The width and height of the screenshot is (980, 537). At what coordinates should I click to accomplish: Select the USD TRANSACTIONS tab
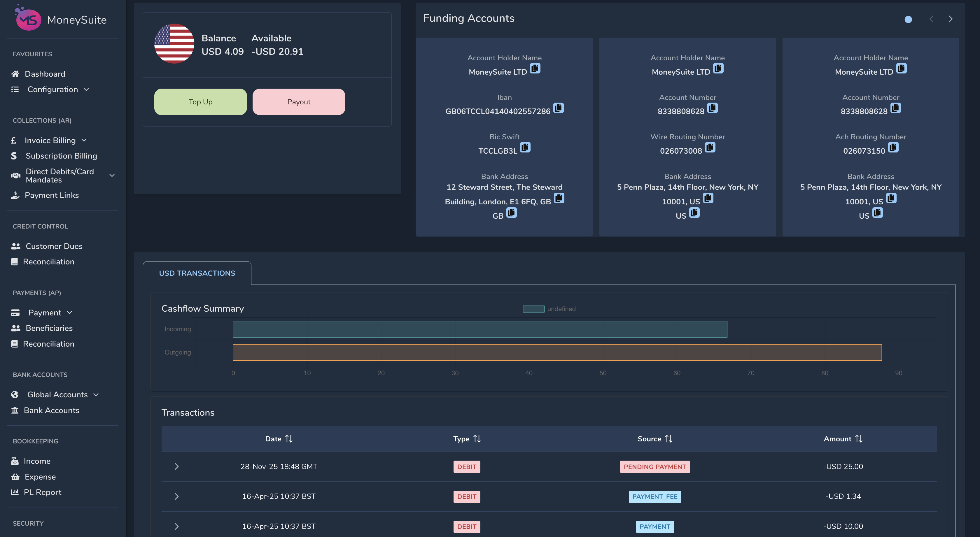(x=197, y=273)
